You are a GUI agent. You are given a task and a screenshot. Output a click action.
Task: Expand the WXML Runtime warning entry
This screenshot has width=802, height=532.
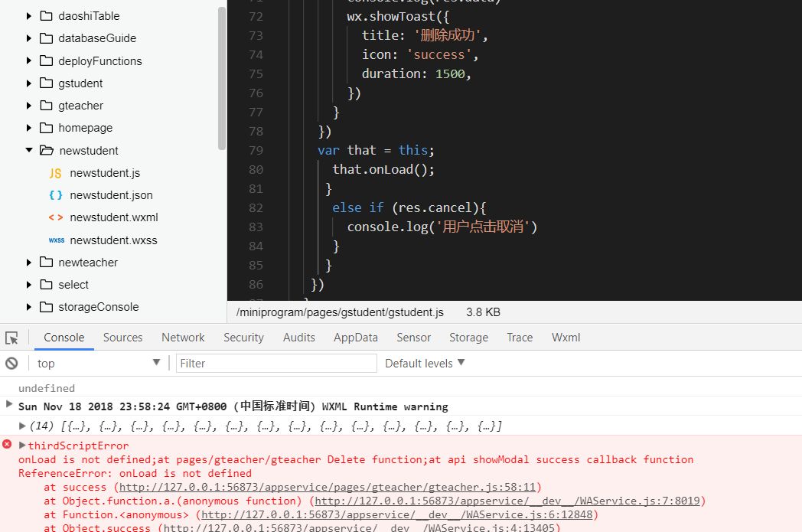[8, 404]
